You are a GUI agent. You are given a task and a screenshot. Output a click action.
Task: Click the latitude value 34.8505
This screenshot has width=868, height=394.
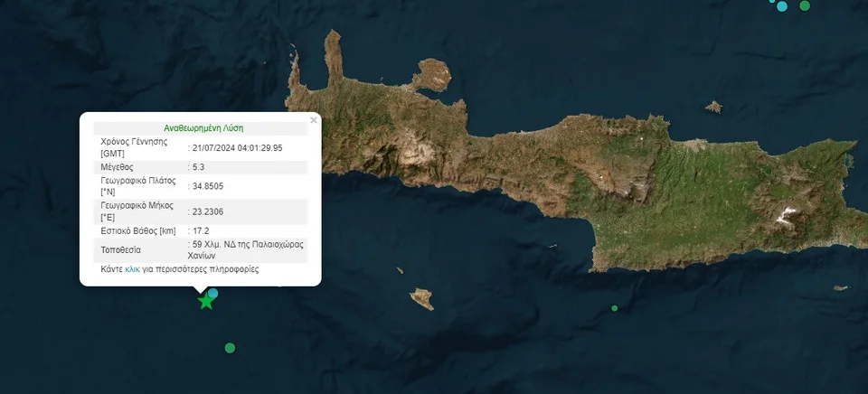pos(207,186)
